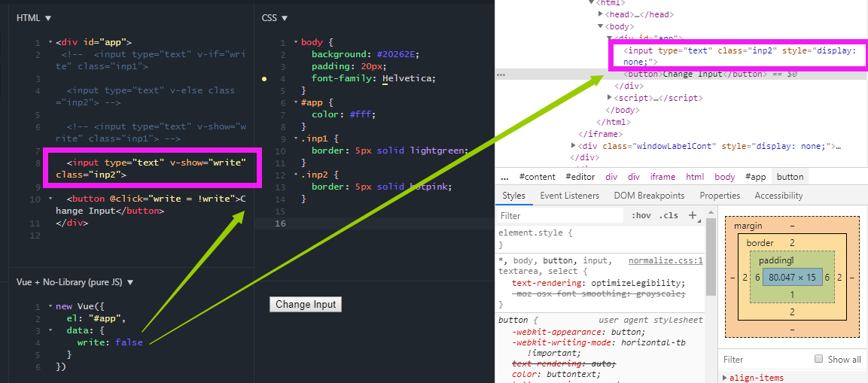Image resolution: width=868 pixels, height=383 pixels.
Task: Switch to the Styles tab
Action: pos(513,196)
